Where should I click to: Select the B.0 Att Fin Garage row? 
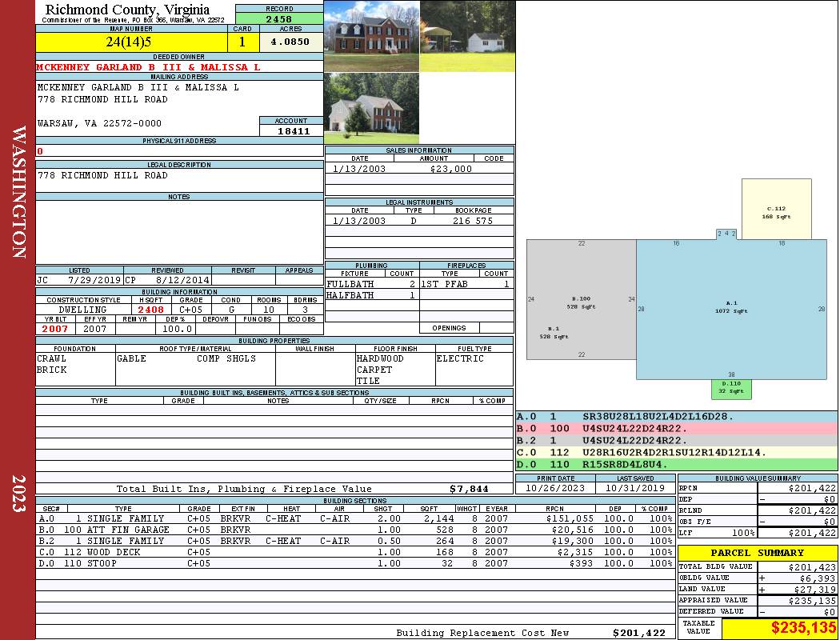(355, 530)
